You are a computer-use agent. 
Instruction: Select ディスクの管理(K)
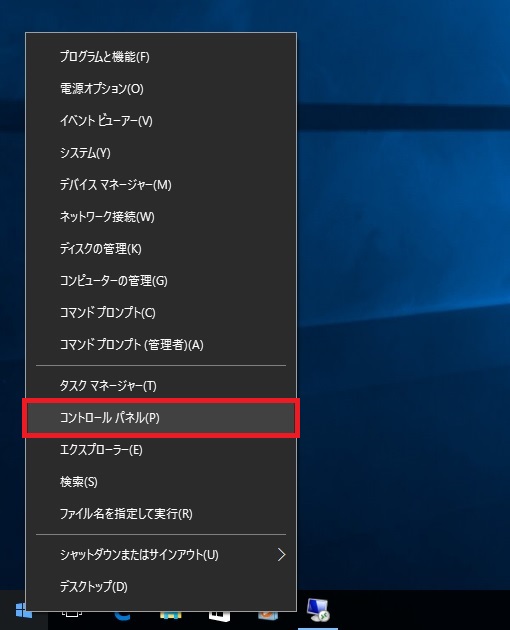pyautogui.click(x=161, y=249)
